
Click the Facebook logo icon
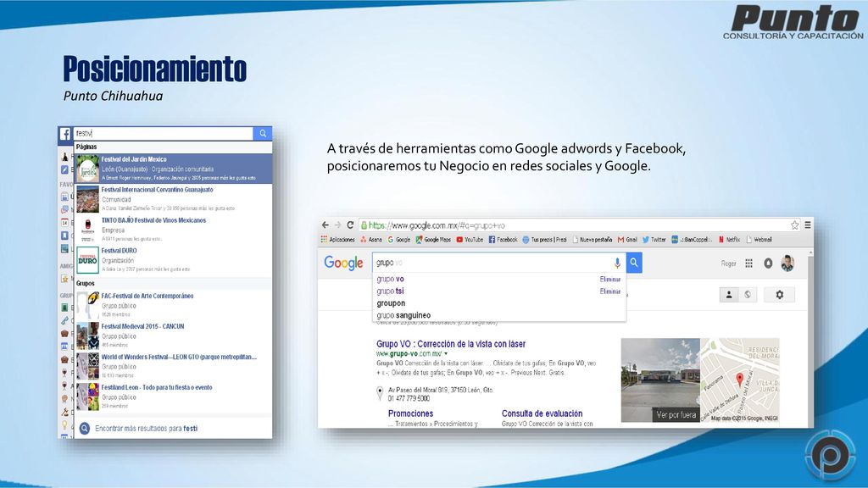coord(65,134)
